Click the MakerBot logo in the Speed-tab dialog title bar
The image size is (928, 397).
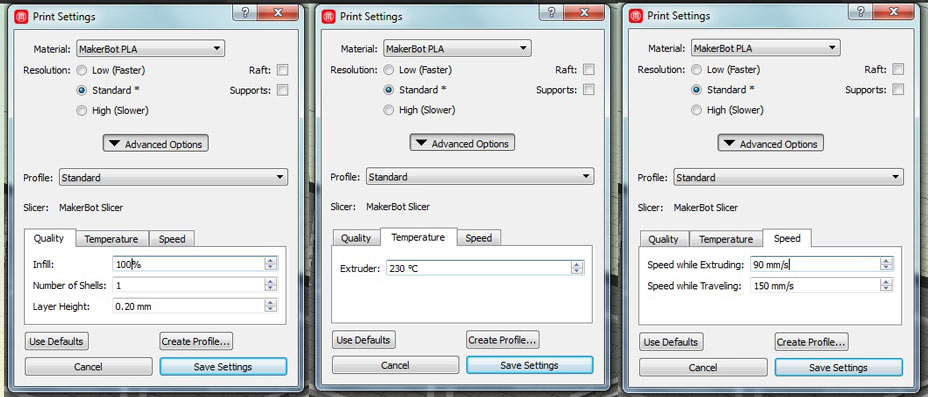tap(636, 16)
